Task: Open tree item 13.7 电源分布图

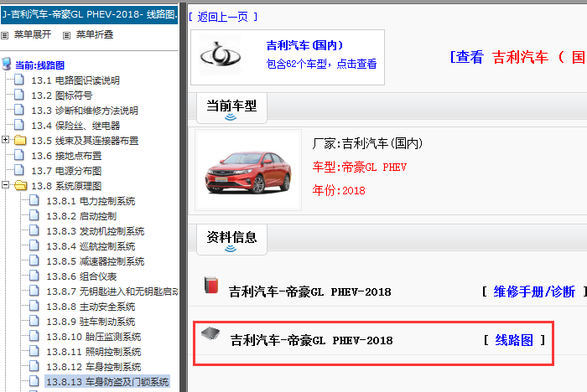Action: click(x=66, y=171)
